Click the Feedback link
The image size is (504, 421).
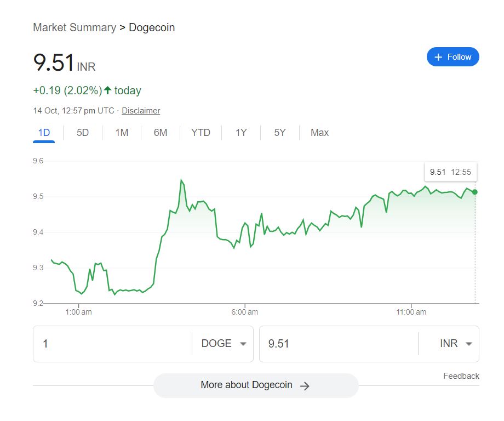pos(461,376)
